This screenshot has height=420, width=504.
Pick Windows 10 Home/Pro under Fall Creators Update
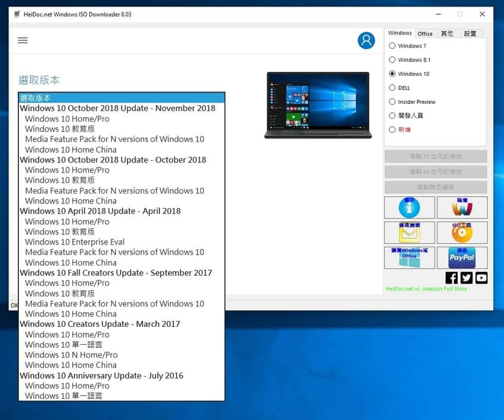122,283
